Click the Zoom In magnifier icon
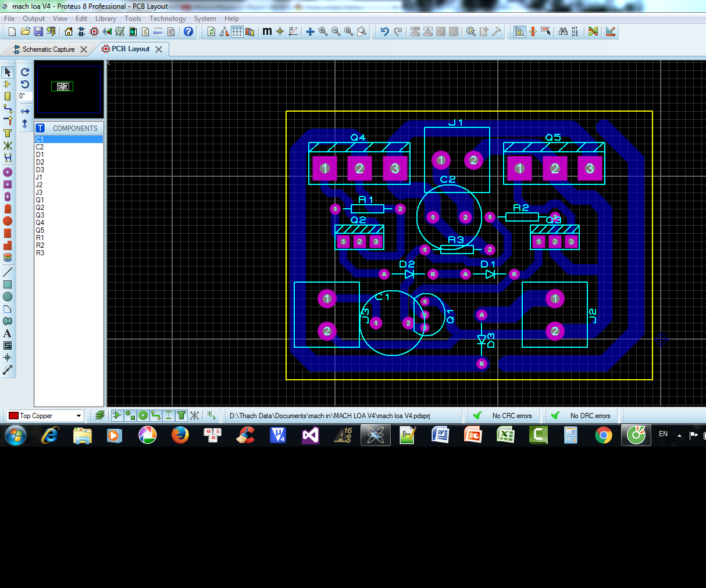Viewport: 706px width, 588px height. click(x=322, y=32)
